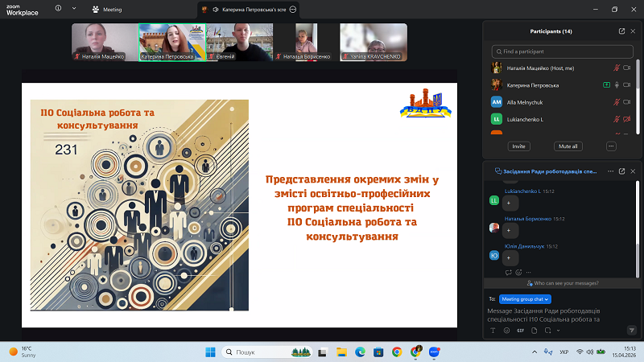
Task: Click the Find a participant search field
Action: [560, 51]
